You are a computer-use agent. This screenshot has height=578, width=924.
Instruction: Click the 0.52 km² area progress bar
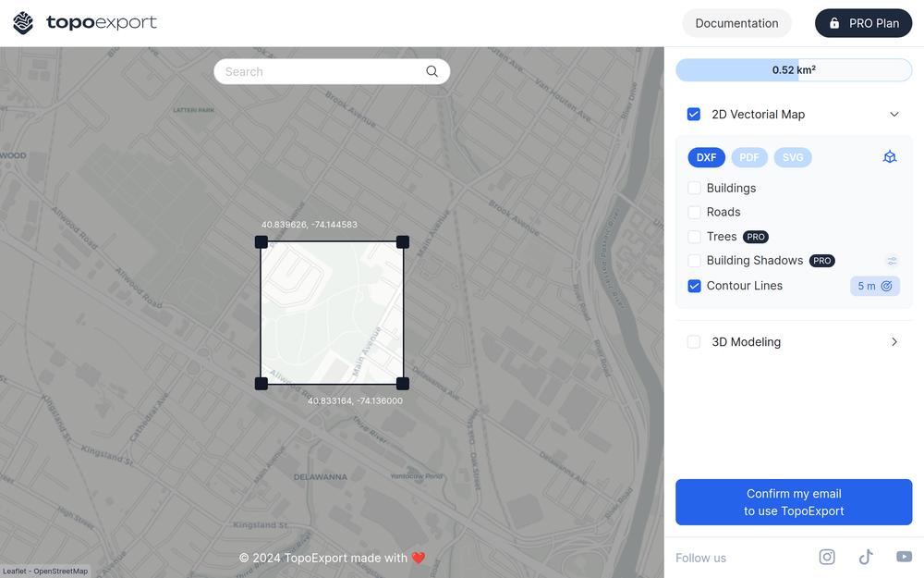794,70
